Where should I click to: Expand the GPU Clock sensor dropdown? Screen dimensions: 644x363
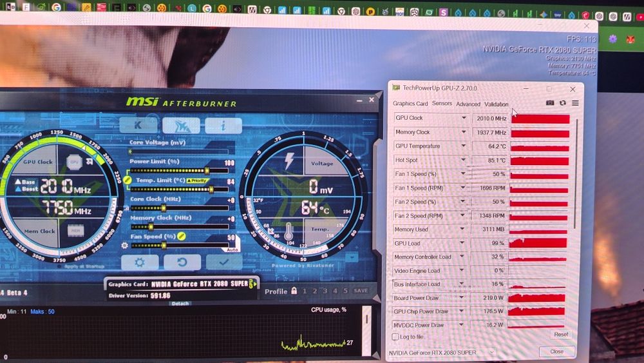[464, 118]
